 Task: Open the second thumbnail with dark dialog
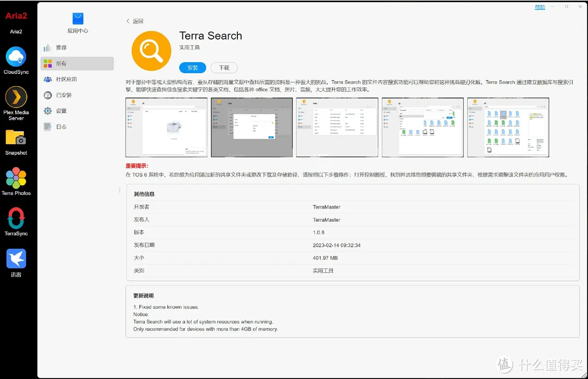tap(252, 127)
